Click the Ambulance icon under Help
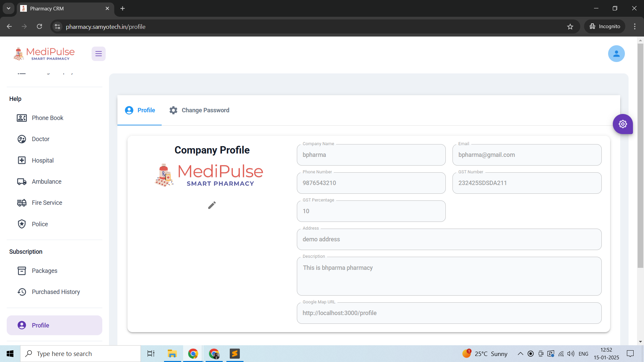644x362 pixels. (21, 181)
